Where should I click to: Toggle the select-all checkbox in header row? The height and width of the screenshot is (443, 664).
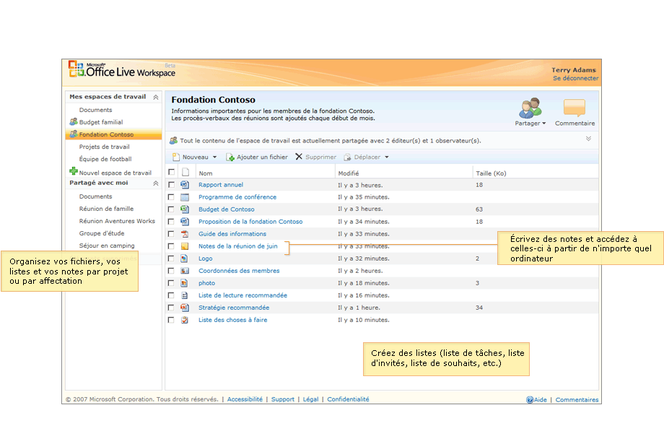(x=171, y=173)
